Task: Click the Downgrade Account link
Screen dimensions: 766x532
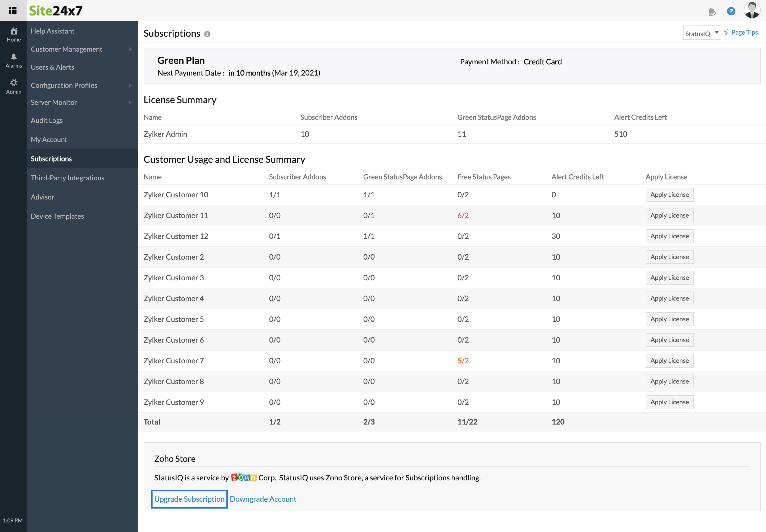Action: tap(263, 499)
